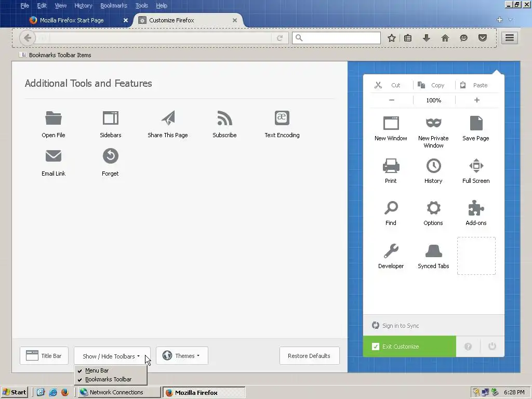This screenshot has width=532, height=399.
Task: Click the Exit Customize checkbox button
Action: point(409,347)
